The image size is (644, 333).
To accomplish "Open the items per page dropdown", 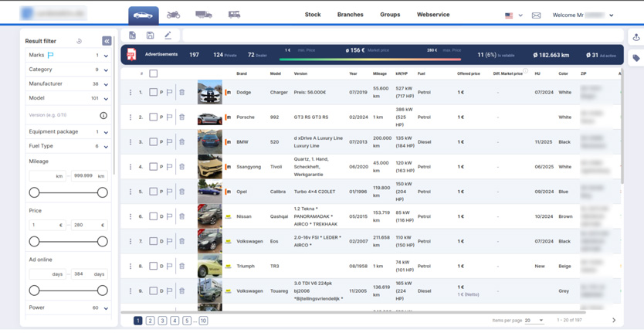I will pos(534,320).
